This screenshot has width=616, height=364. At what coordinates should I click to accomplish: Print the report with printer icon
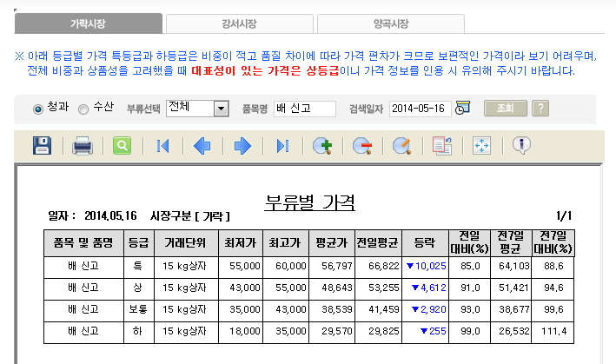tap(83, 146)
